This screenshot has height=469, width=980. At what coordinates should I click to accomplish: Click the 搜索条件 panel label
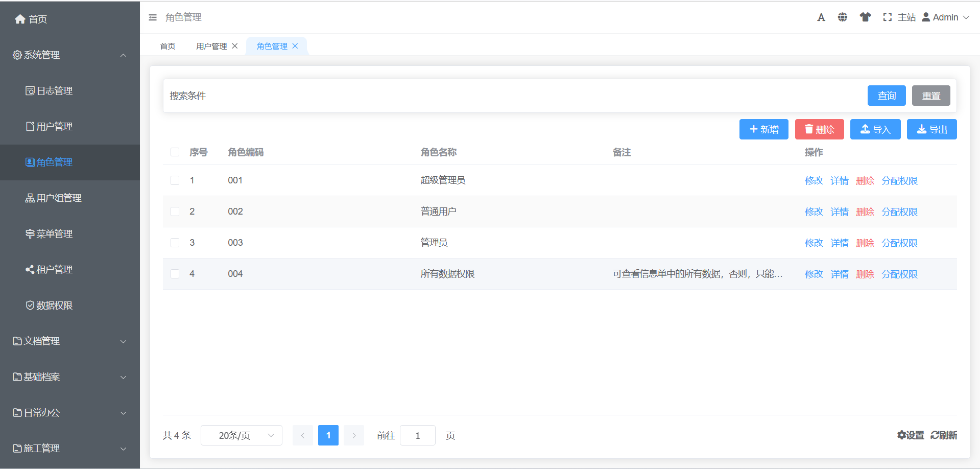click(188, 96)
